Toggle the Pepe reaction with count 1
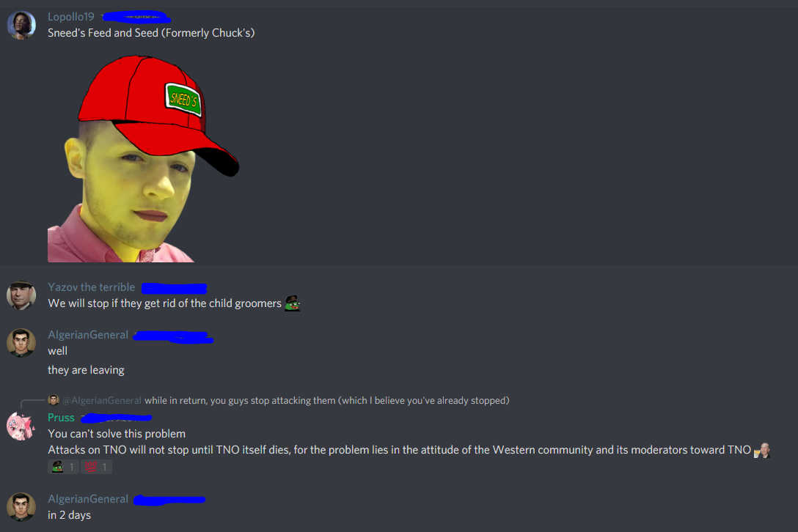Image resolution: width=798 pixels, height=532 pixels. coord(63,467)
